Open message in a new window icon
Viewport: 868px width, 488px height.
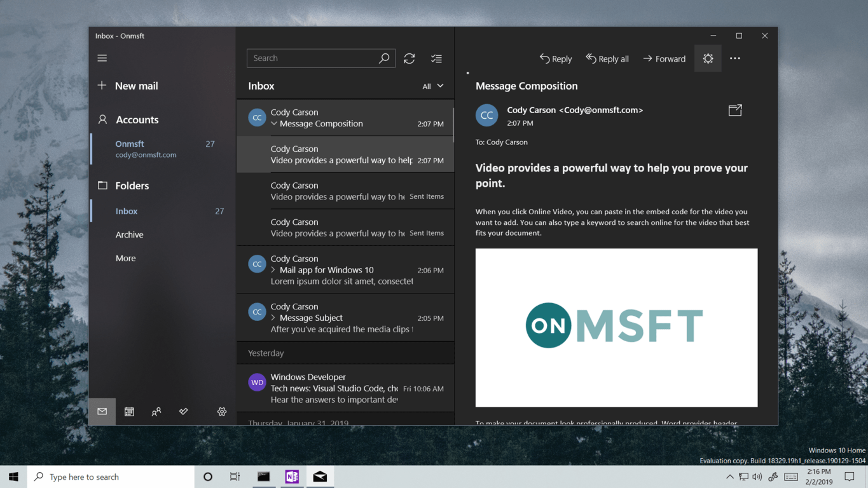pyautogui.click(x=735, y=111)
